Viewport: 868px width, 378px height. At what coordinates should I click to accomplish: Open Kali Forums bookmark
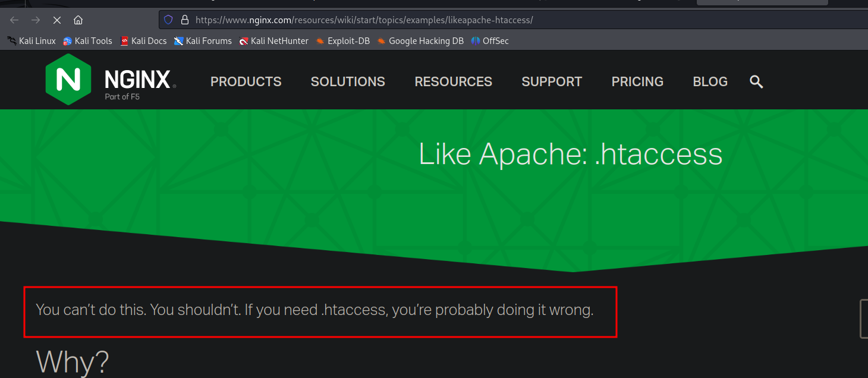[203, 41]
